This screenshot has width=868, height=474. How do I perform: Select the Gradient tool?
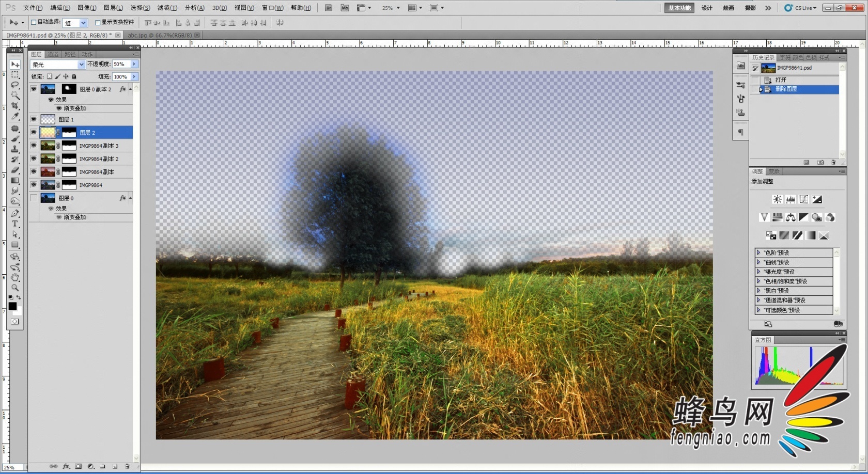tap(15, 180)
